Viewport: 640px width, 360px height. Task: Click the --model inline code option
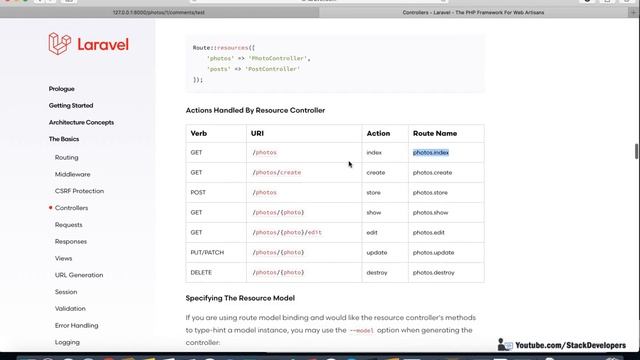[361, 331]
